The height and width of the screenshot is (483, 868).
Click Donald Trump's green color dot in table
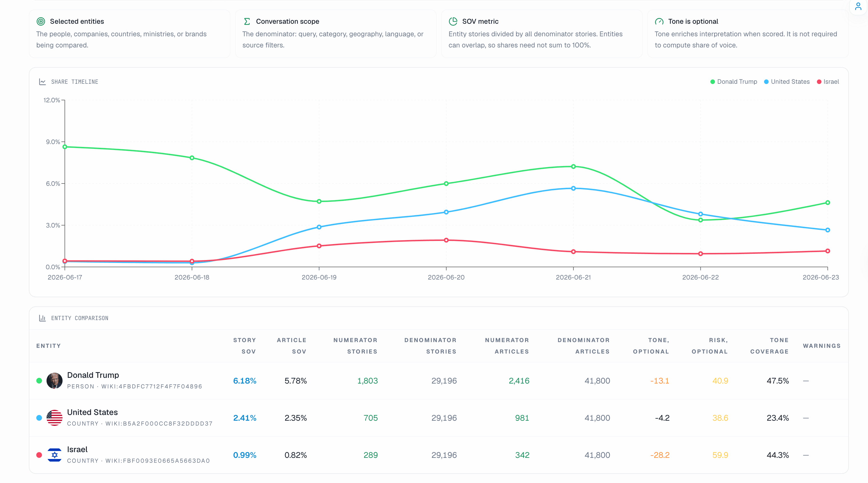39,380
